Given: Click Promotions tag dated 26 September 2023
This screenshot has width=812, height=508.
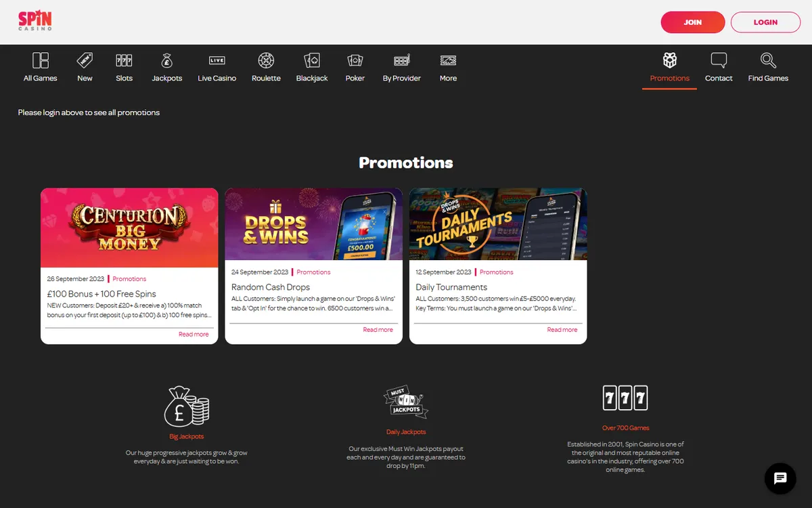Looking at the screenshot, I should click(x=129, y=279).
